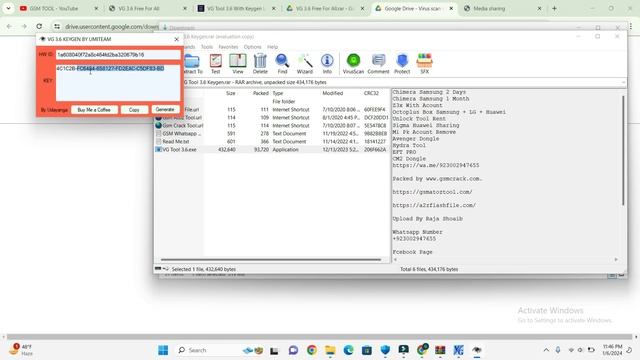Open the Favorites menu in WinRAR
Viewport: 640px width, 360px height.
coord(228,47)
